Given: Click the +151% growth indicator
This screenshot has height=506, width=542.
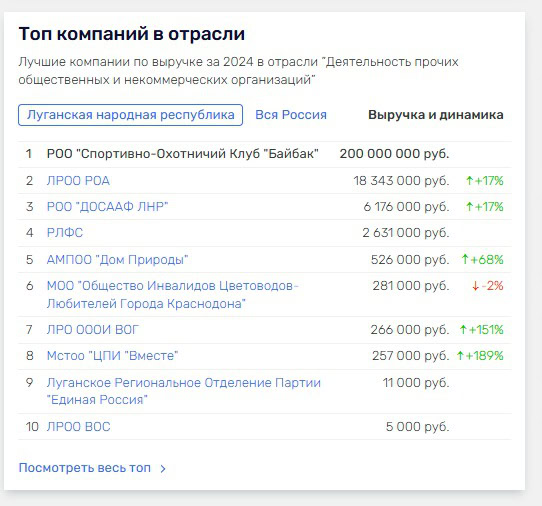Looking at the screenshot, I should [482, 330].
